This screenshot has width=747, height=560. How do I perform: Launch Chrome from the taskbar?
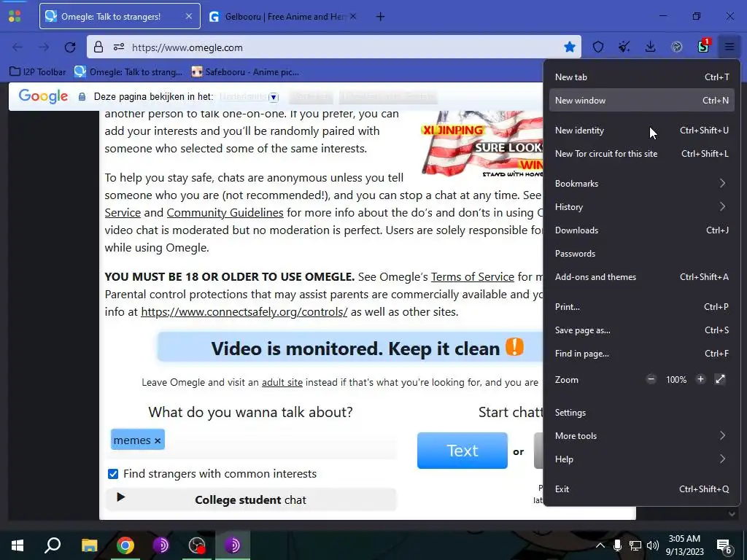125,545
